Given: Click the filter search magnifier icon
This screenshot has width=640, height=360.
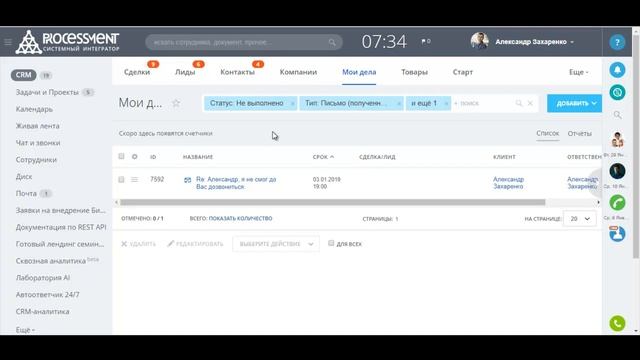Looking at the screenshot, I should click(x=519, y=103).
